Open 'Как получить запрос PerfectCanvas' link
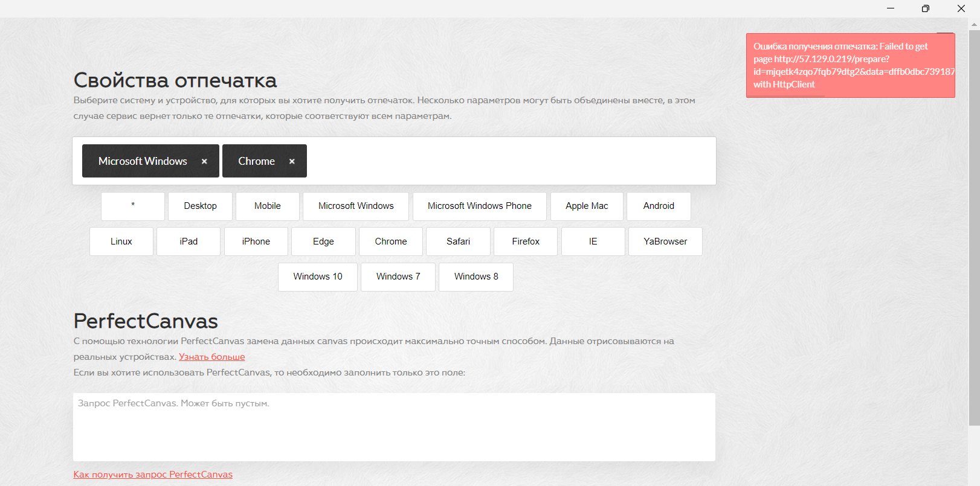The image size is (980, 486). coord(153,475)
